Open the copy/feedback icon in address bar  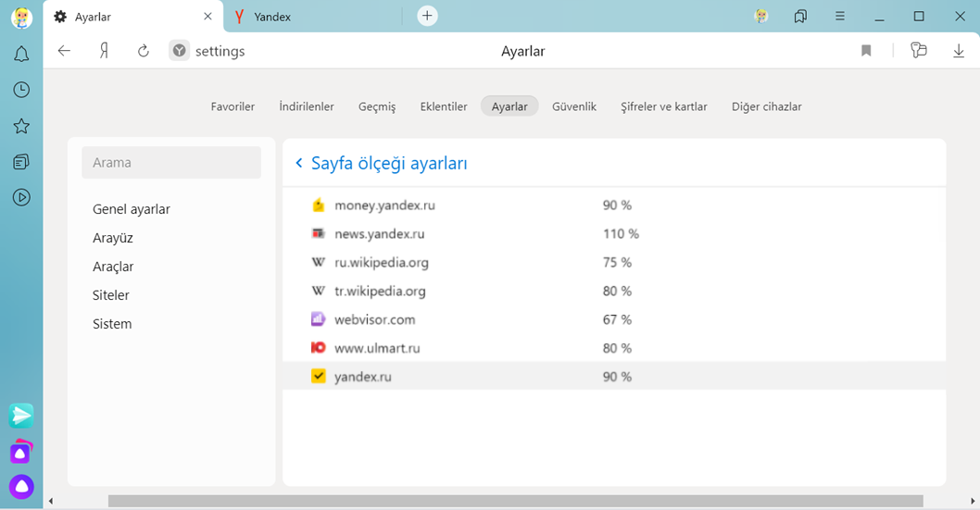918,51
